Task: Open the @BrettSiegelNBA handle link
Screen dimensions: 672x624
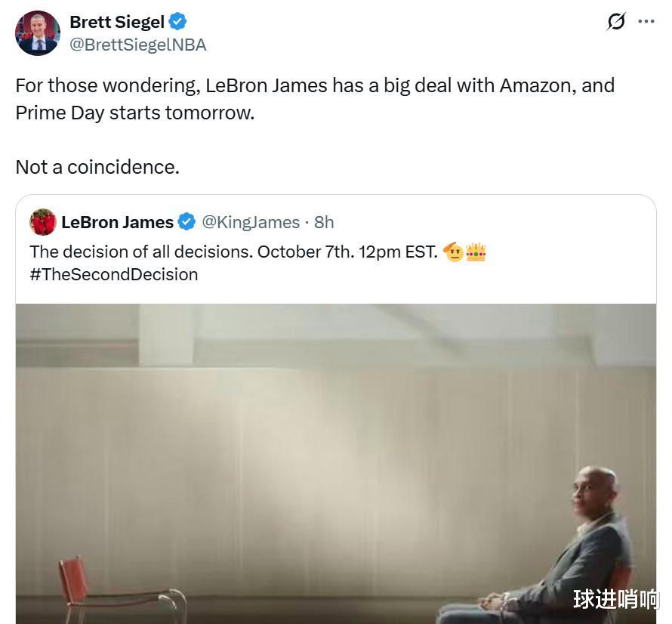Action: pyautogui.click(x=137, y=45)
